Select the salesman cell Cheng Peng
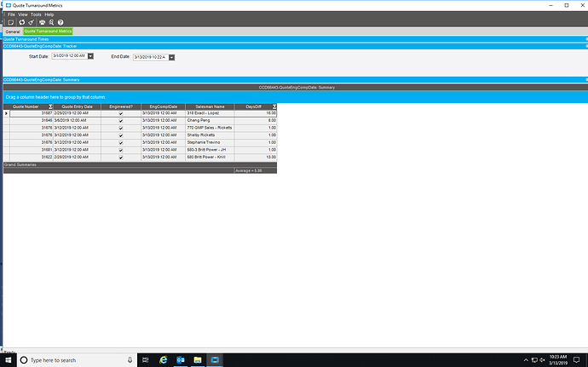Screen dimensions: 588x367 210,121
